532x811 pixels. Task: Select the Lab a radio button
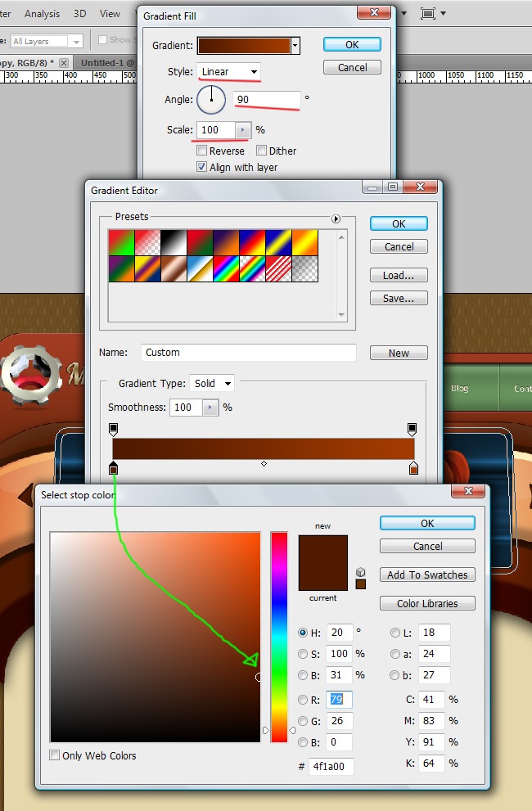394,654
